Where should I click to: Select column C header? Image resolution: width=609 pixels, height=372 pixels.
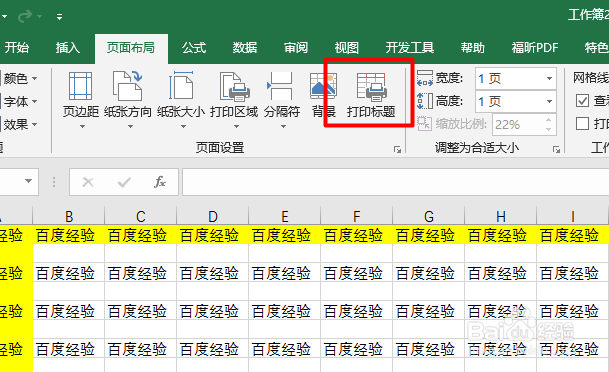(x=141, y=216)
